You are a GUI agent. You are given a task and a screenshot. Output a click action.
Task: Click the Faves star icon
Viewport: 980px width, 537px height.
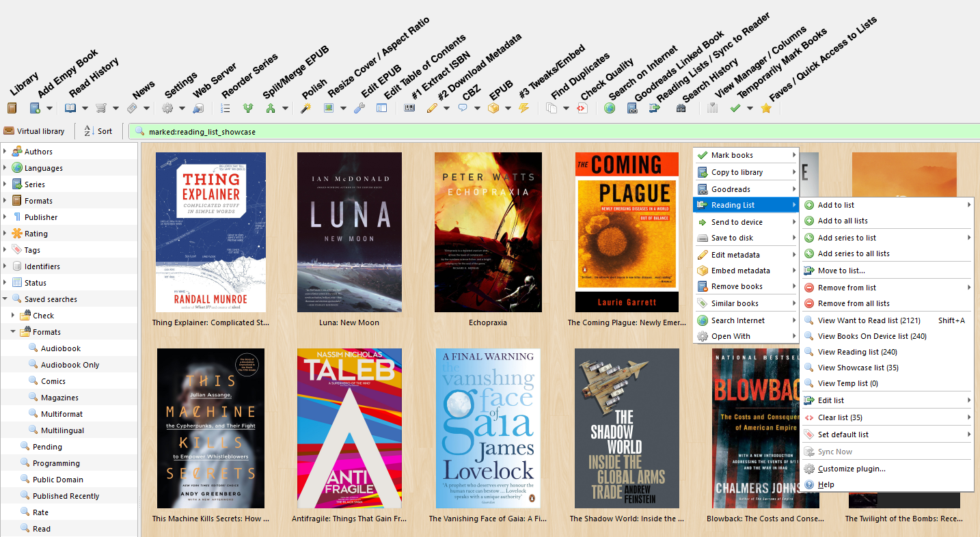766,108
